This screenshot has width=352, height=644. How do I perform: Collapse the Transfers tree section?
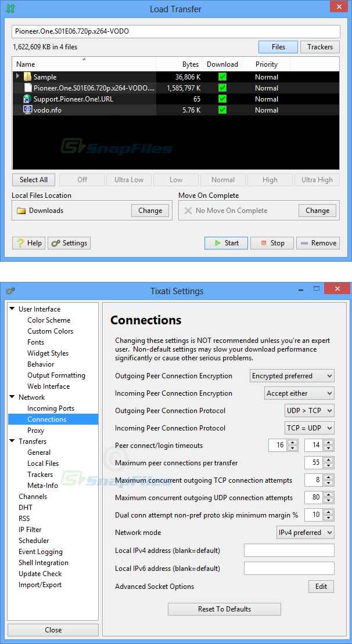pos(12,441)
